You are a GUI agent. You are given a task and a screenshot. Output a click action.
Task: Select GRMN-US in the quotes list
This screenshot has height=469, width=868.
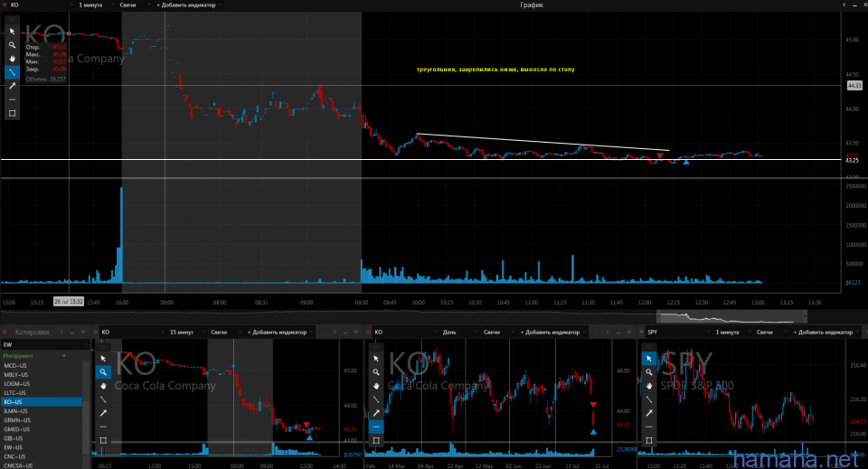point(42,420)
